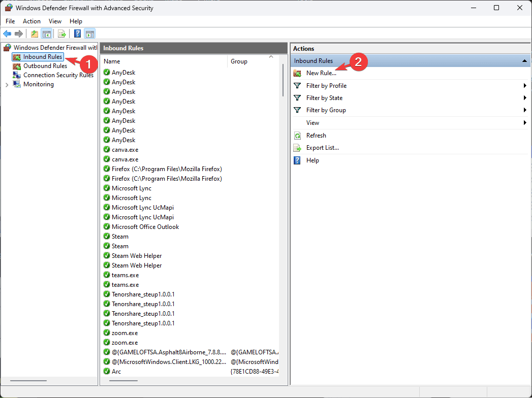532x398 pixels.
Task: Click the blue Help toolbar icon
Action: click(x=78, y=34)
